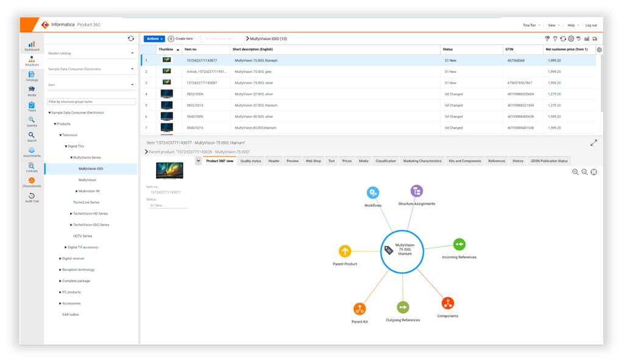
Task: Select the Parent Kit node icon
Action: coord(360,309)
